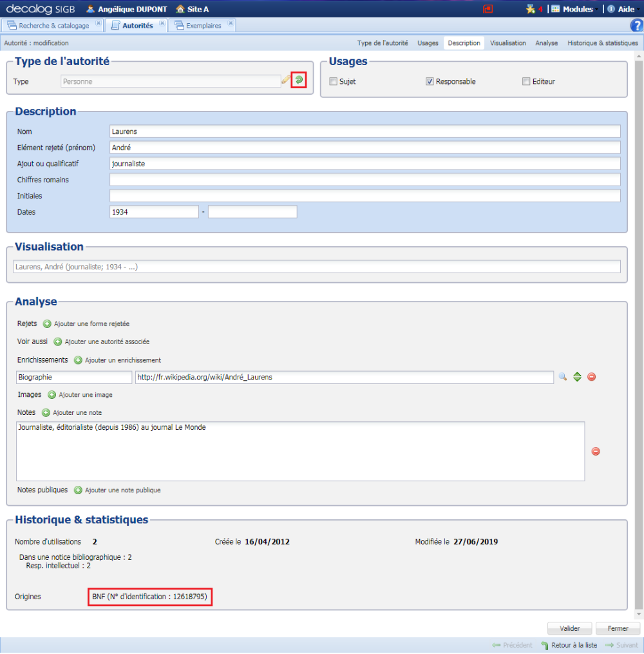Click the green refresh icon beside Type field
The height and width of the screenshot is (654, 644).
pyautogui.click(x=298, y=80)
